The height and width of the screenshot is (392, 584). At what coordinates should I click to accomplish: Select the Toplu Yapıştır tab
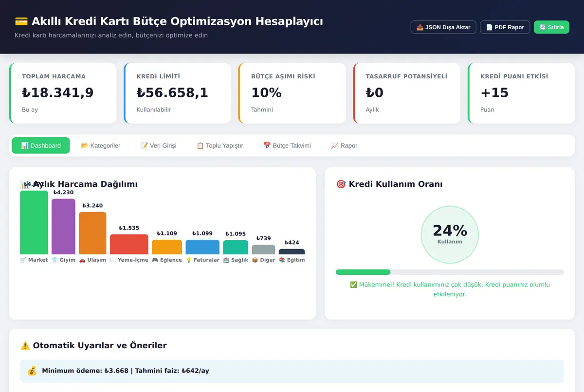(x=220, y=145)
